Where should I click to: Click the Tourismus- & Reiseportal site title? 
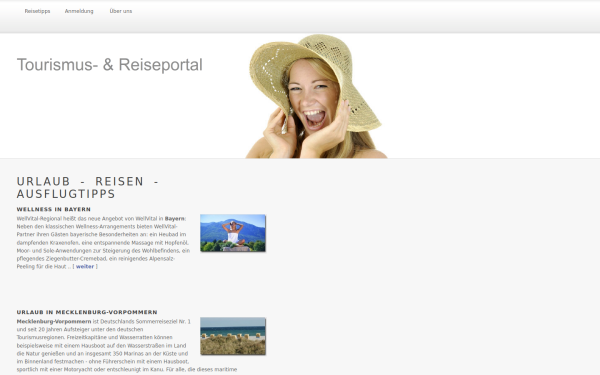[x=109, y=65]
